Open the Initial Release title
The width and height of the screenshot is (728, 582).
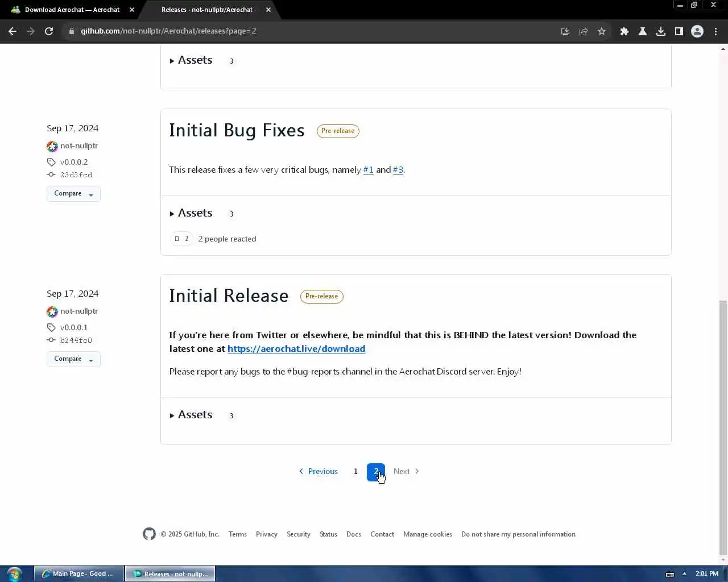(x=229, y=296)
